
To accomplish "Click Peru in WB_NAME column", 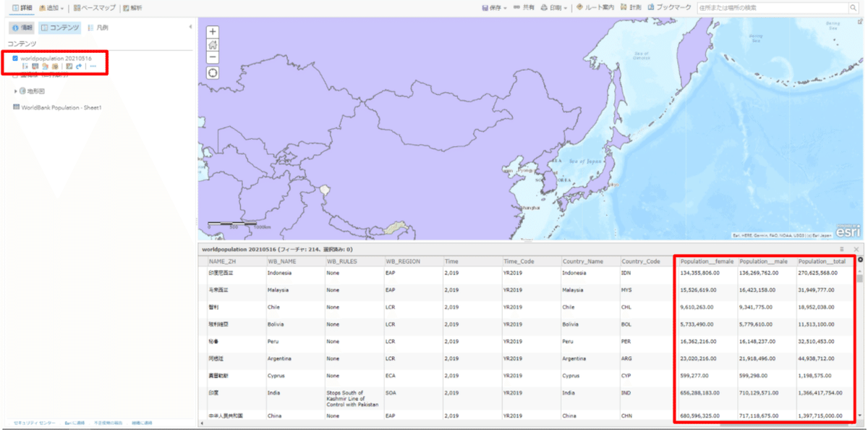I will [273, 340].
